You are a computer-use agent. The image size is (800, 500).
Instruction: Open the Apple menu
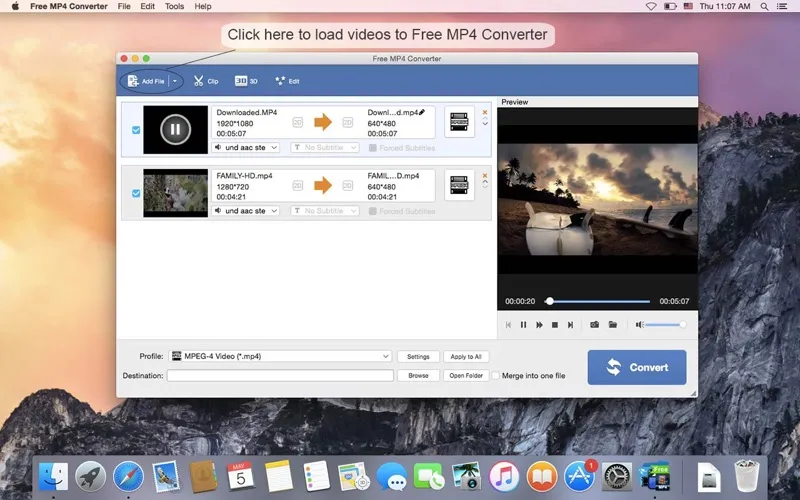(15, 6)
